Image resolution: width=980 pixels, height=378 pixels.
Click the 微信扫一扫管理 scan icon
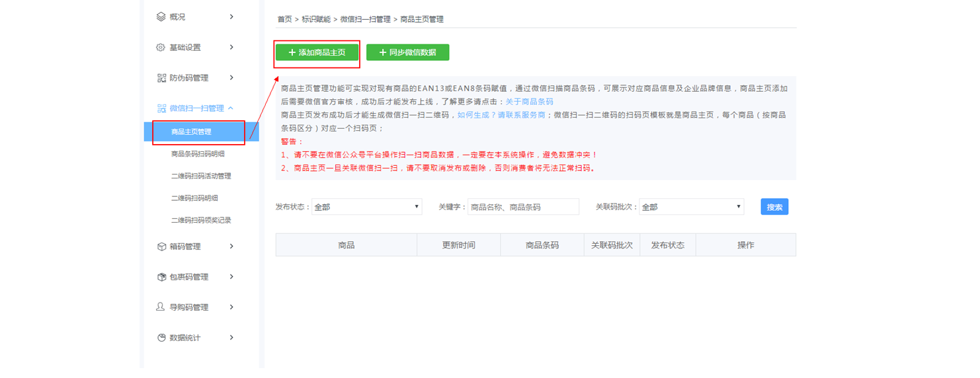click(x=161, y=108)
